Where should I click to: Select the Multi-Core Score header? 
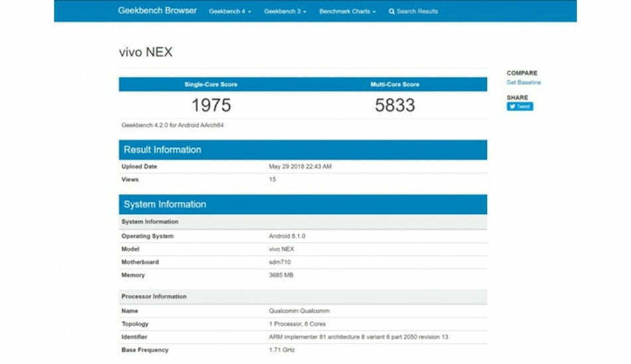(x=395, y=84)
